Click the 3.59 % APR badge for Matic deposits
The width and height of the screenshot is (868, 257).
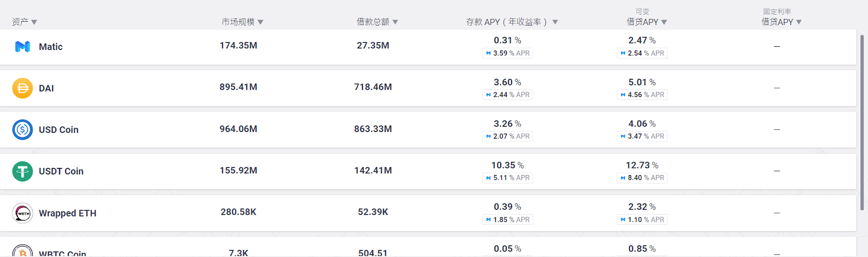(508, 53)
